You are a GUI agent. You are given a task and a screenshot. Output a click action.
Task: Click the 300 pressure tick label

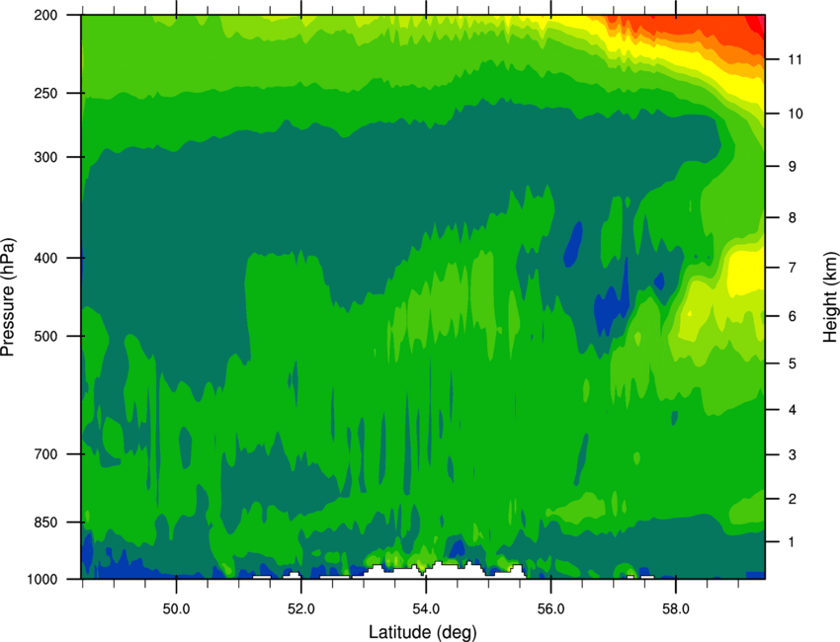45,157
